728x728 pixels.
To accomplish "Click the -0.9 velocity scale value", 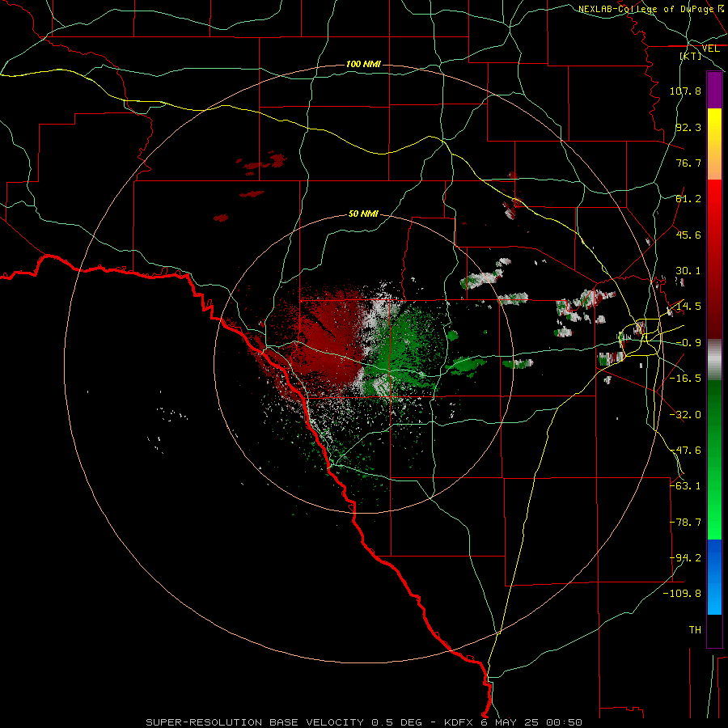I will pos(688,343).
